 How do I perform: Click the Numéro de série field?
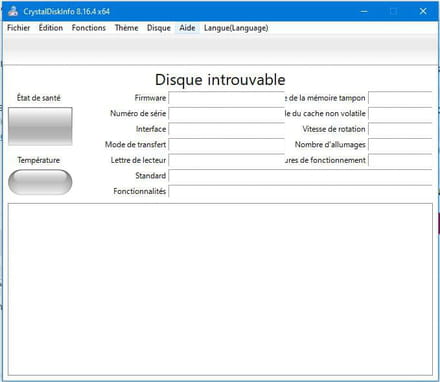pyautogui.click(x=226, y=114)
